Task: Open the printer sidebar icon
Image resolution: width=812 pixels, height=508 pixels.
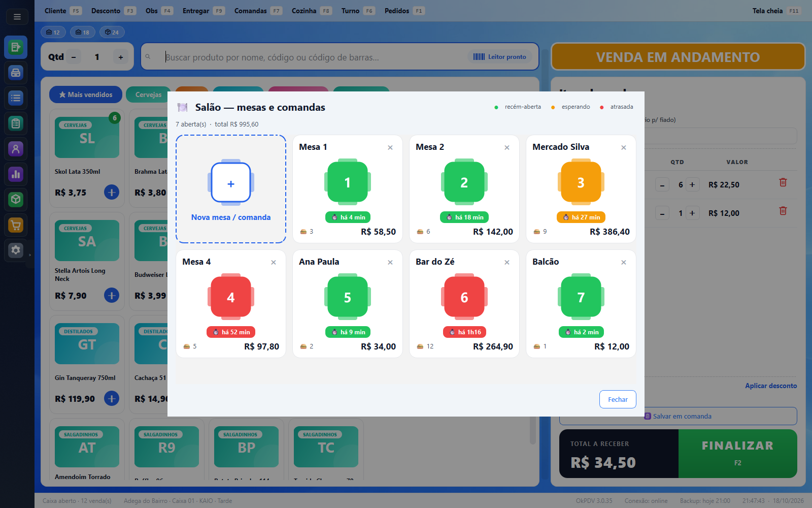Action: point(16,73)
